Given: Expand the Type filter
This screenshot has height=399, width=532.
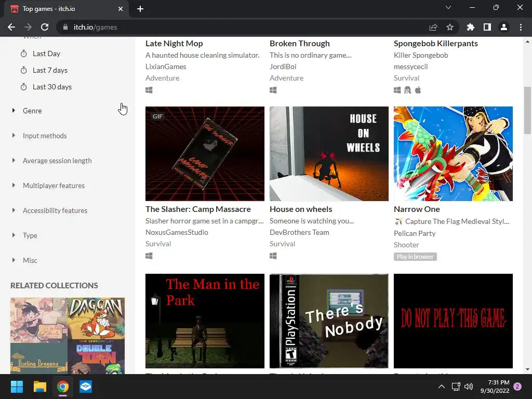Looking at the screenshot, I should tap(30, 235).
